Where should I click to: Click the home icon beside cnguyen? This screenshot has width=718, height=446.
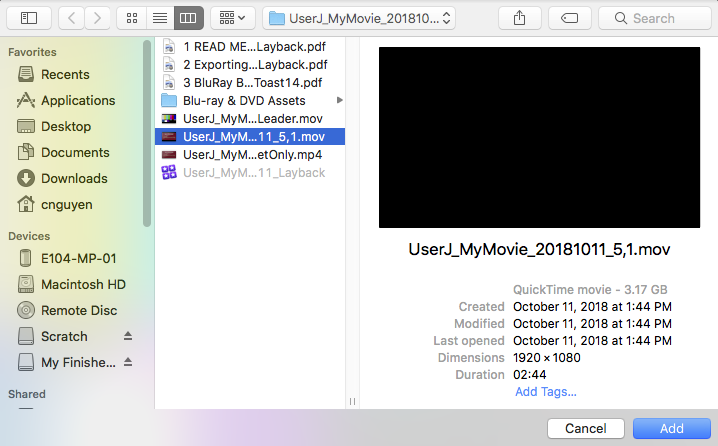click(26, 204)
